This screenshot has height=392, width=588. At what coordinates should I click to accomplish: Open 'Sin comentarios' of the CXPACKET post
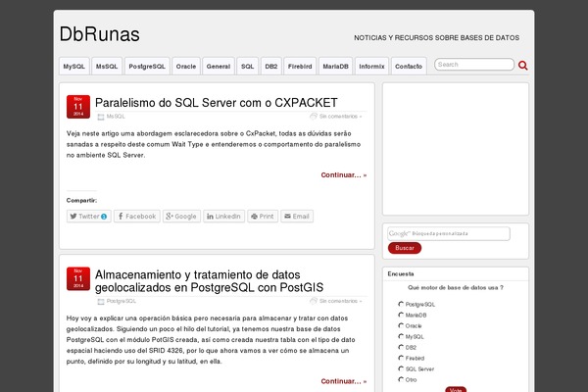(338, 117)
